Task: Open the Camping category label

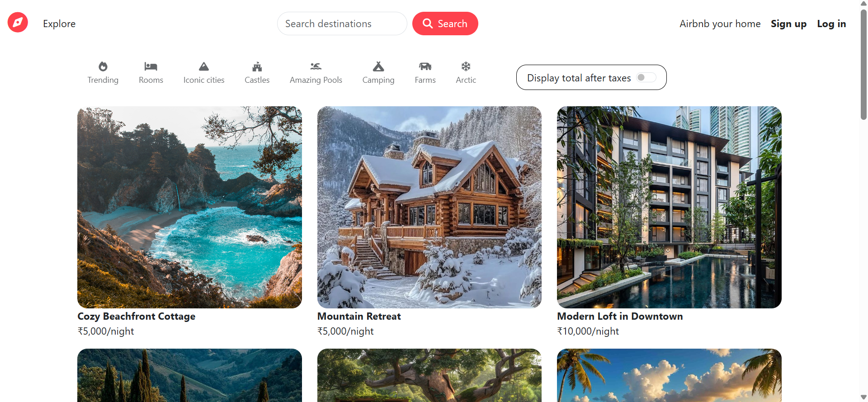Action: coord(378,80)
